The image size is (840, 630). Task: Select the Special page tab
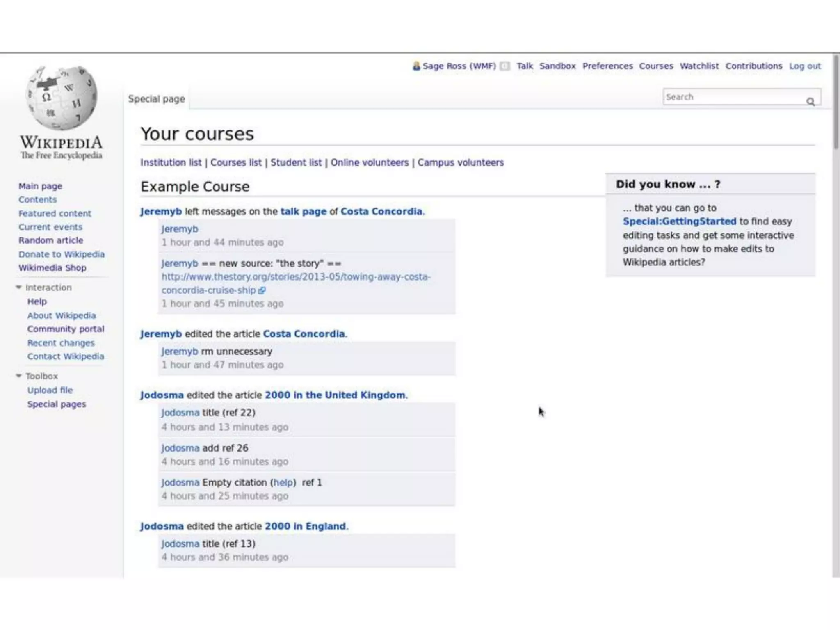(x=156, y=99)
